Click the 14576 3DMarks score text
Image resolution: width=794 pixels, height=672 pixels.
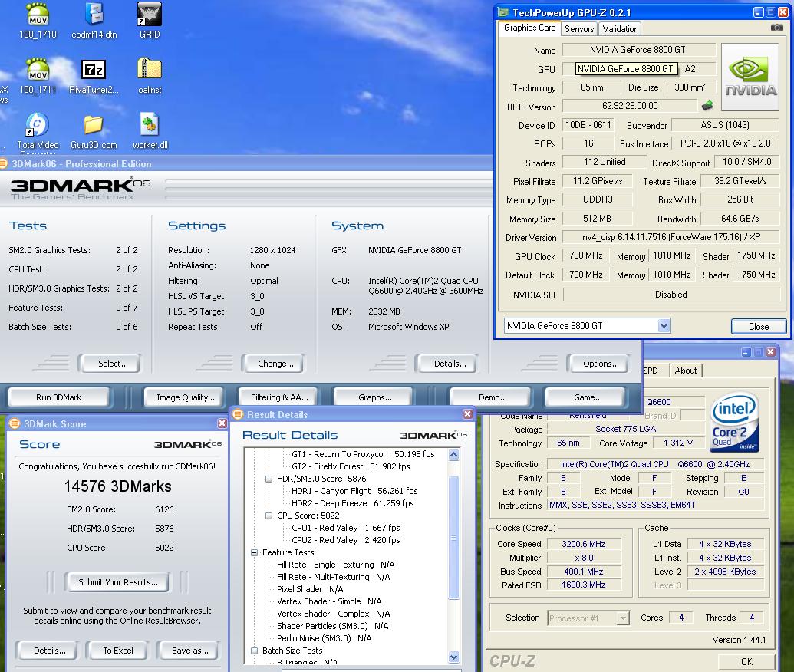click(117, 486)
